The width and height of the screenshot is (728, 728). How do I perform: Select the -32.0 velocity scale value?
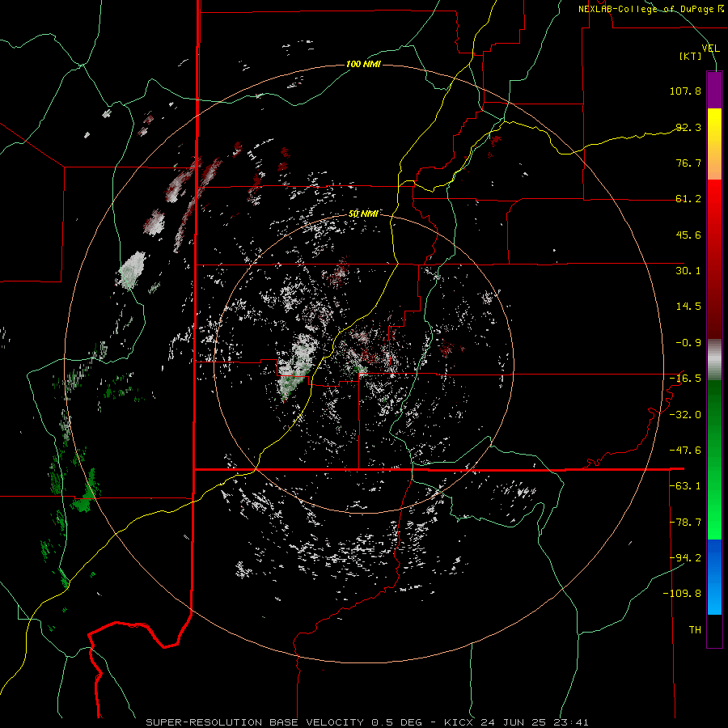[685, 415]
